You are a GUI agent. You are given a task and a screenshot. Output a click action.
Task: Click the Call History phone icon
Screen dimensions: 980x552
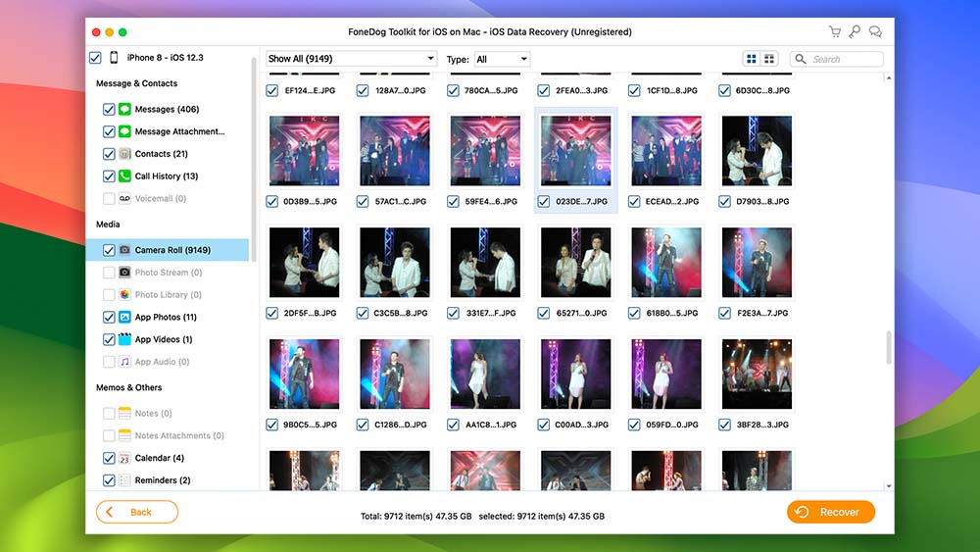point(124,176)
